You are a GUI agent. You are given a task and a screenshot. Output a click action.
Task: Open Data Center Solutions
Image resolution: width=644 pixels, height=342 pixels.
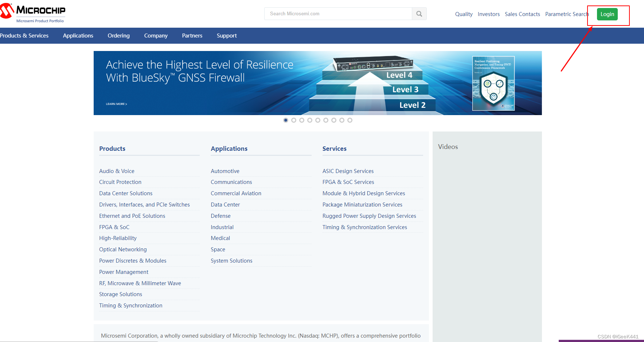[126, 193]
